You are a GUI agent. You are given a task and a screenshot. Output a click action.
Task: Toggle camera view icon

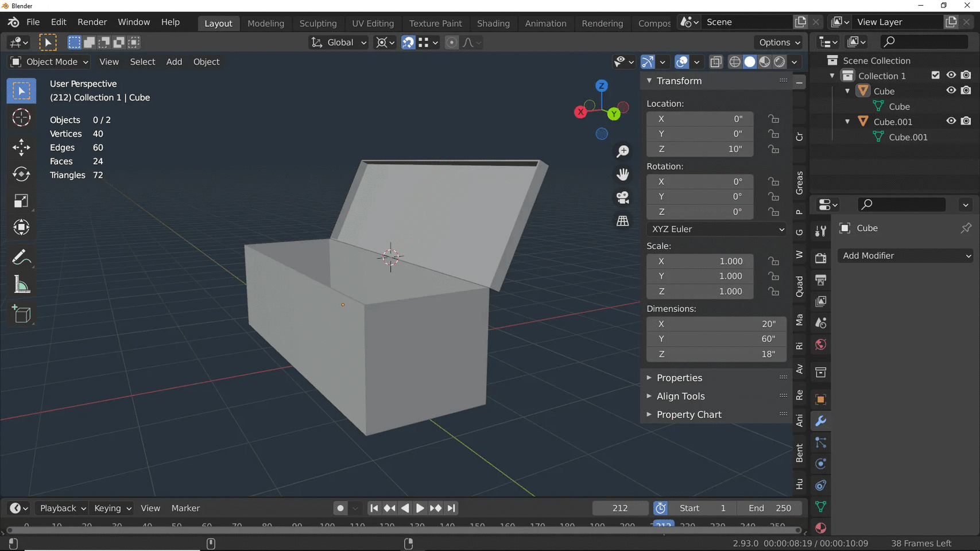point(623,197)
